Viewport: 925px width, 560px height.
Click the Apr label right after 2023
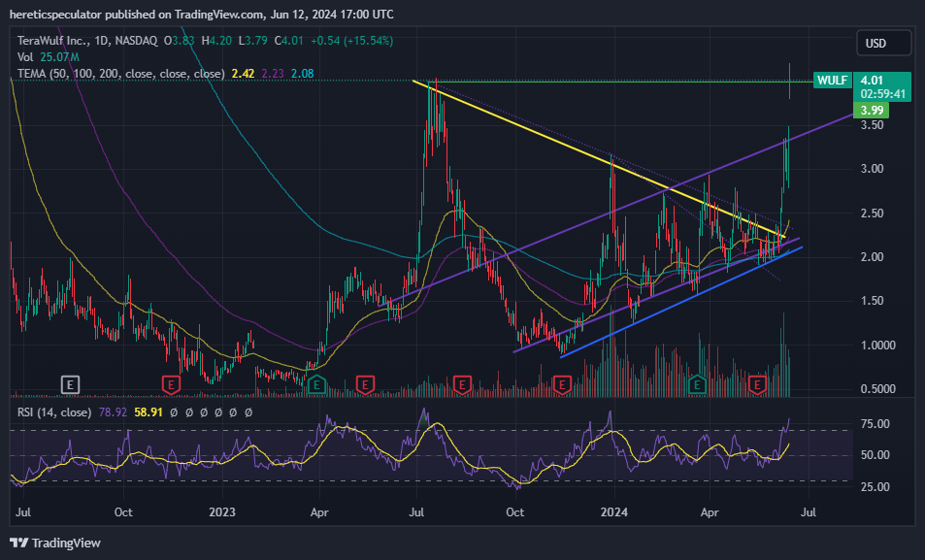coord(319,512)
